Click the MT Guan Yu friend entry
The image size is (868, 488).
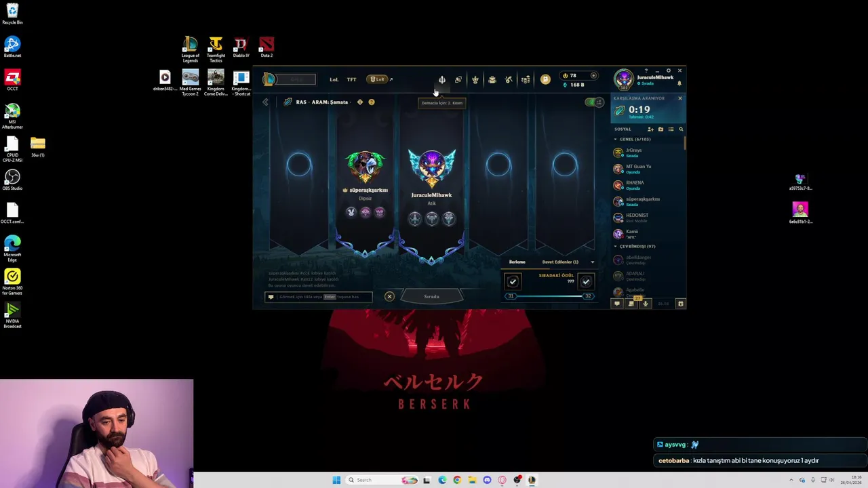[648, 169]
